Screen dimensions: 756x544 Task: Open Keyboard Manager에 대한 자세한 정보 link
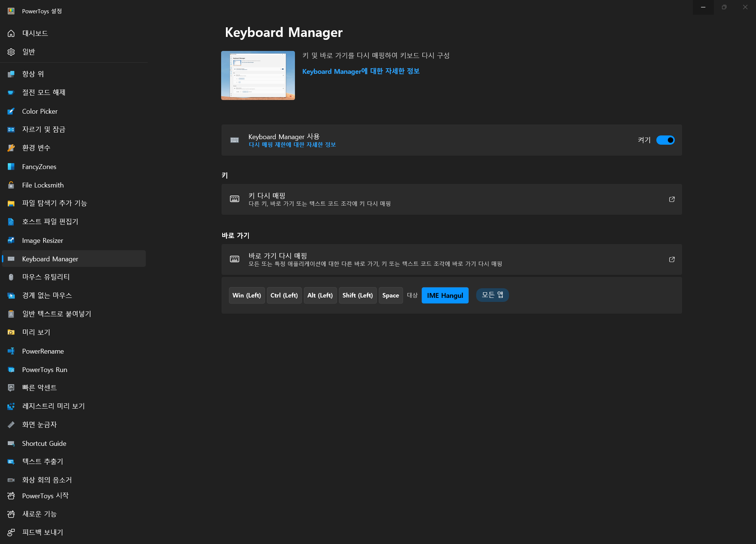(x=361, y=71)
